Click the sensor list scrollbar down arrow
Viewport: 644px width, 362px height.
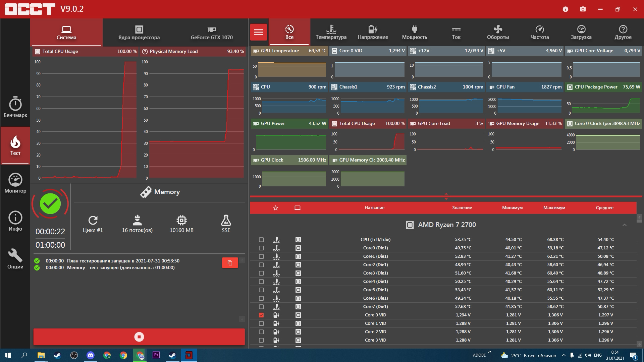point(639,344)
